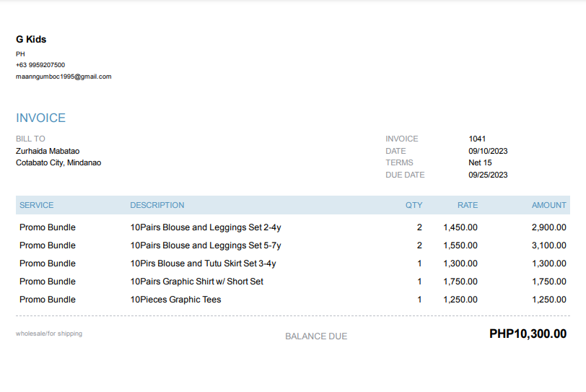Select the Blouse and Leggings Set 2-4y description

pyautogui.click(x=206, y=227)
